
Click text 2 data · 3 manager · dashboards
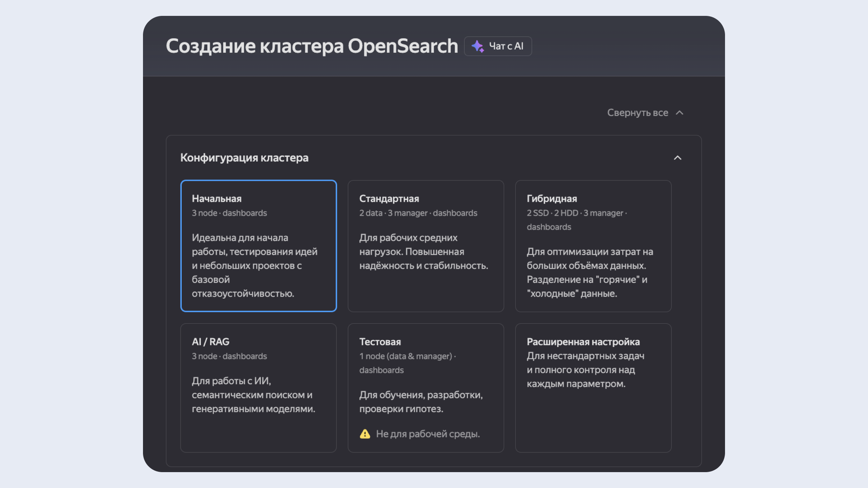418,213
